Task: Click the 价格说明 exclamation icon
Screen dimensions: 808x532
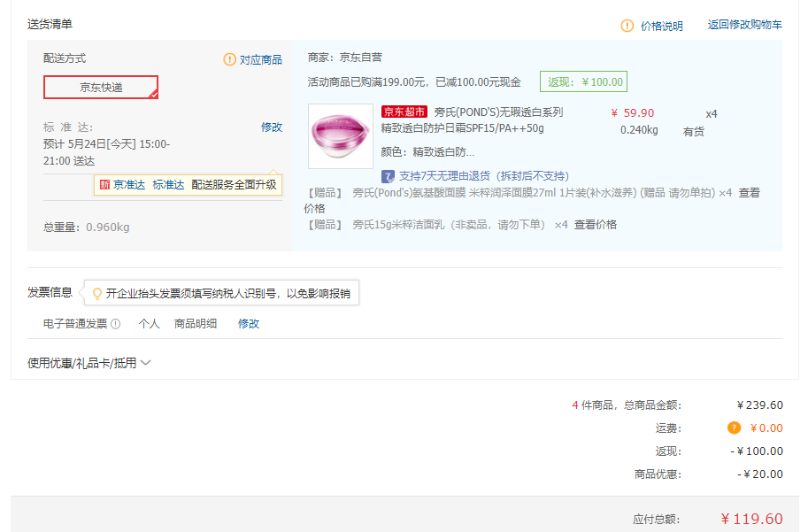Action: 627,26
